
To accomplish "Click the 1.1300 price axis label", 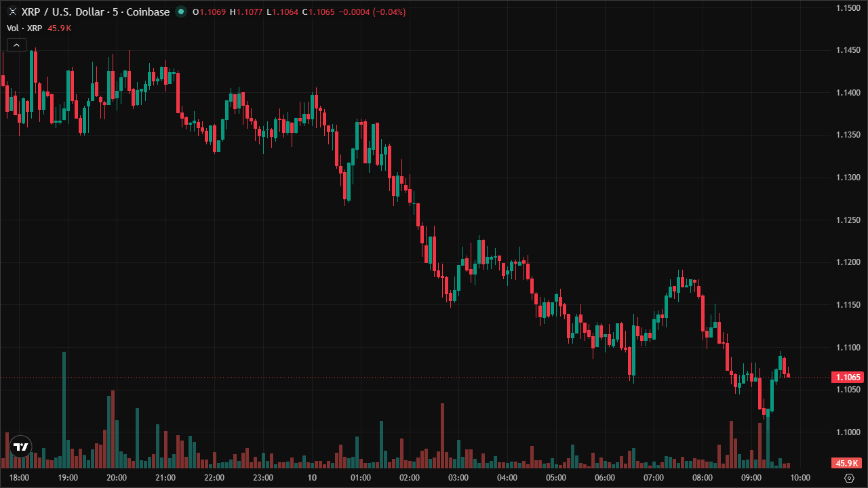I will point(848,178).
